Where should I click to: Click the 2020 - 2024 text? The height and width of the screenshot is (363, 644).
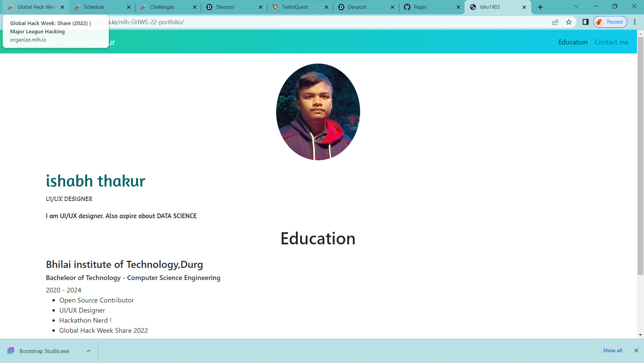63,290
